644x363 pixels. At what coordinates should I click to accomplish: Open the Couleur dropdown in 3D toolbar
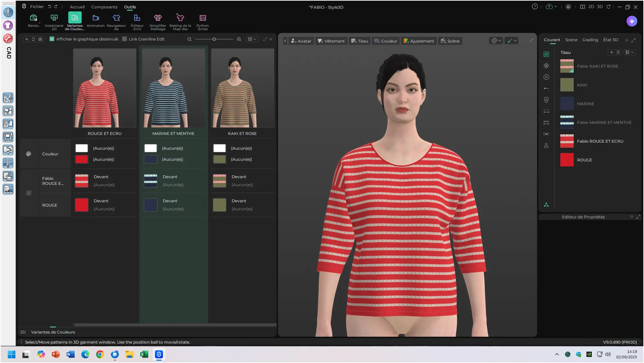(x=386, y=41)
